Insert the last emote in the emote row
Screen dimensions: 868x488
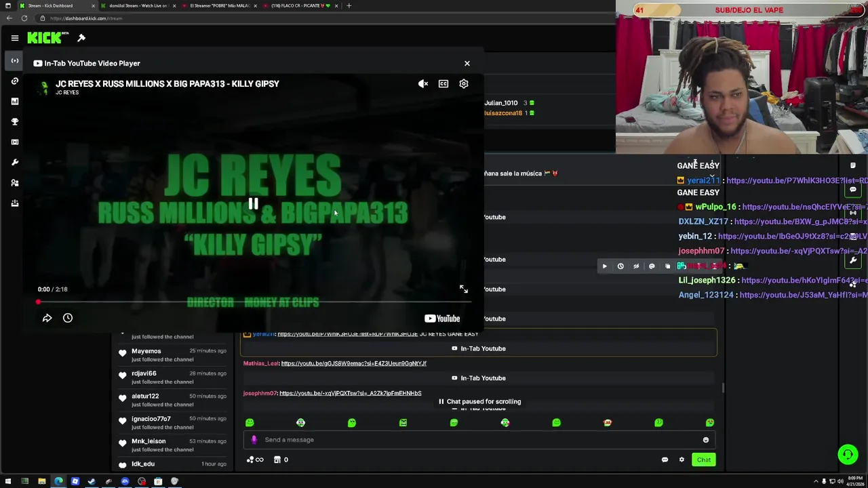tap(709, 423)
